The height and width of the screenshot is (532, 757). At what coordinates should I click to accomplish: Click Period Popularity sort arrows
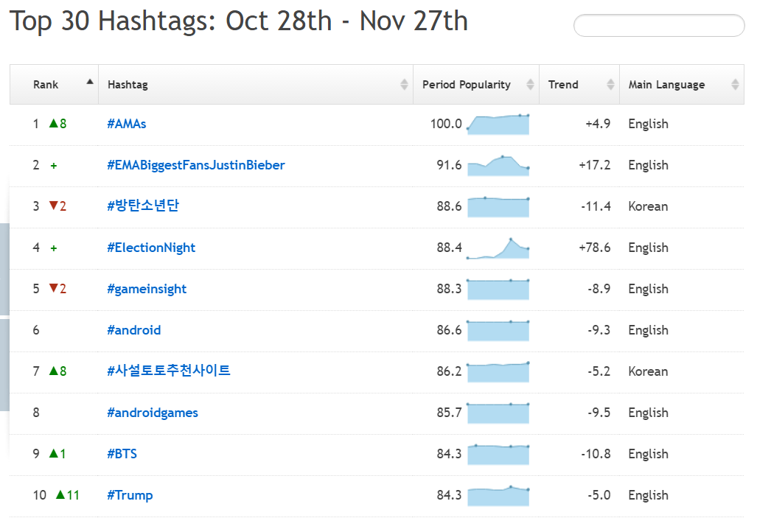(x=530, y=85)
